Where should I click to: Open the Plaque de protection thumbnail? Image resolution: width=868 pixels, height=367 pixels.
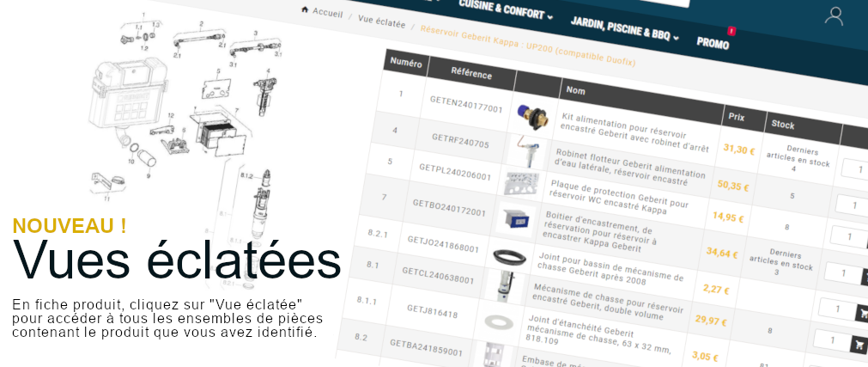[520, 183]
